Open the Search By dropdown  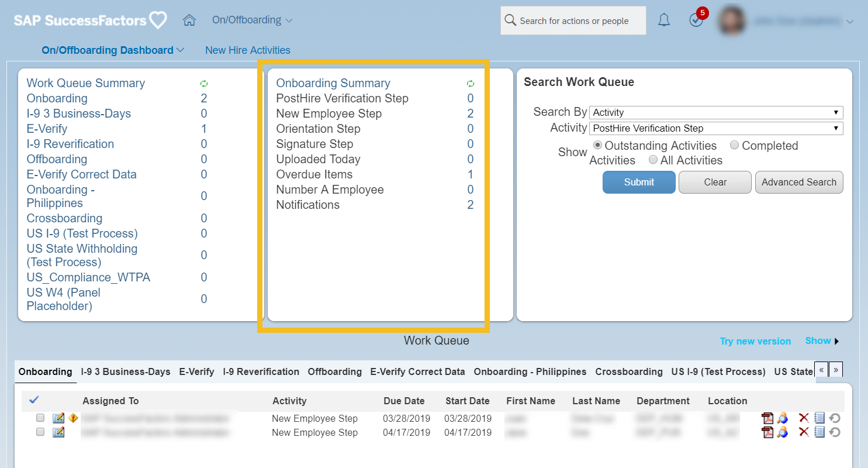click(x=716, y=112)
